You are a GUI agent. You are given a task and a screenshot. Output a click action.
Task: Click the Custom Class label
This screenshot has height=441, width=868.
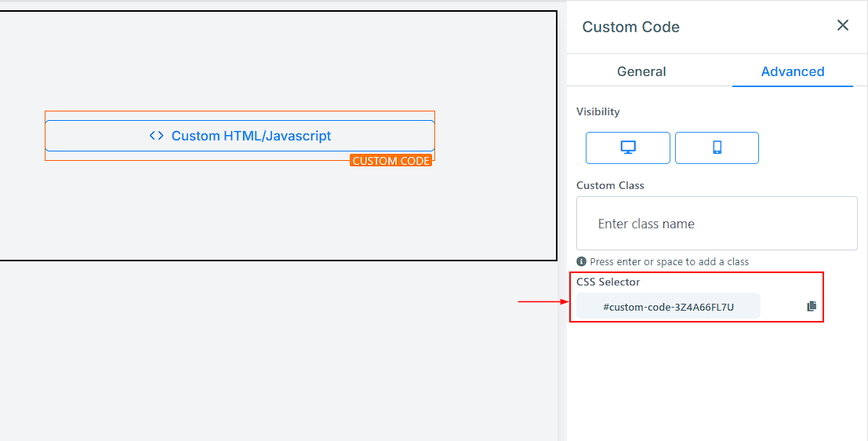(610, 185)
